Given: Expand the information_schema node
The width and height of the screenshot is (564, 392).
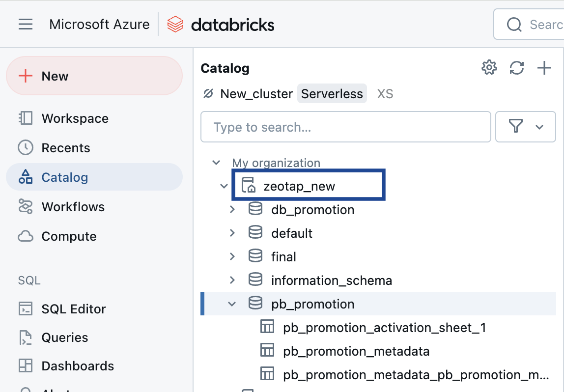Looking at the screenshot, I should (x=232, y=280).
